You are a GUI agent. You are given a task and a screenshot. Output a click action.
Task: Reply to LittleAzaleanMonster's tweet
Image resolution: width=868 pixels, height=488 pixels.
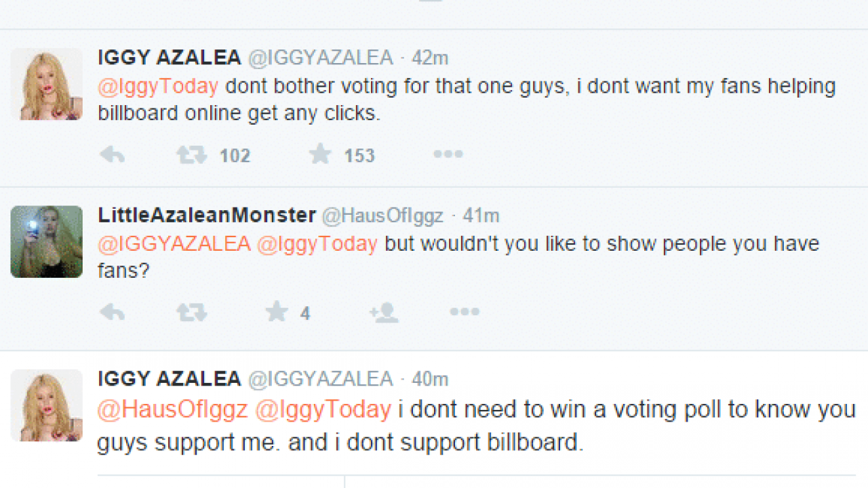pyautogui.click(x=113, y=312)
